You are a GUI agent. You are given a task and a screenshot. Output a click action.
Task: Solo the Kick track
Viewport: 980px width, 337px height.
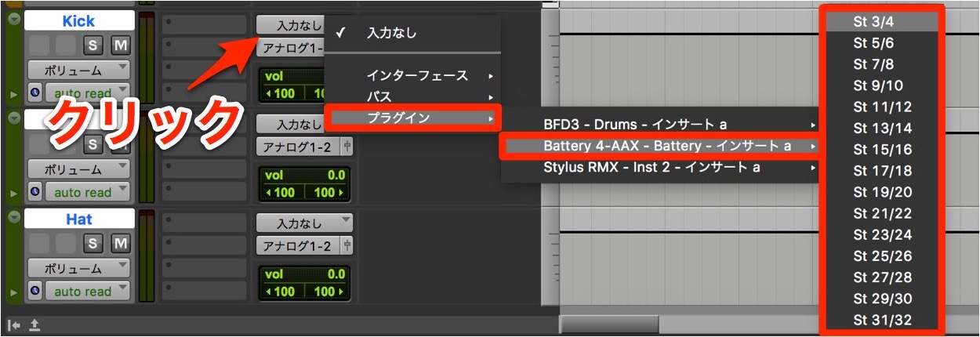coord(94,45)
